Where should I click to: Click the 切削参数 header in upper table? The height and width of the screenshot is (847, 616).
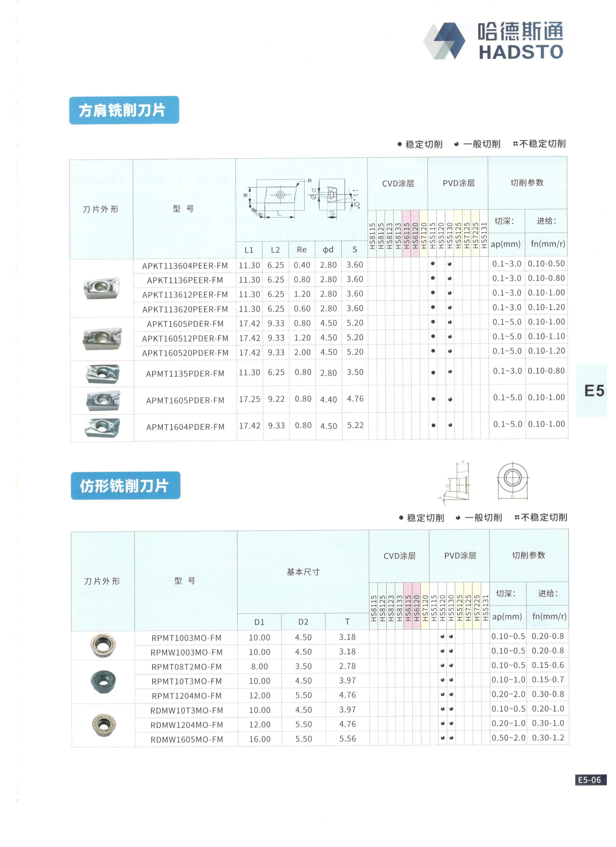click(x=527, y=183)
